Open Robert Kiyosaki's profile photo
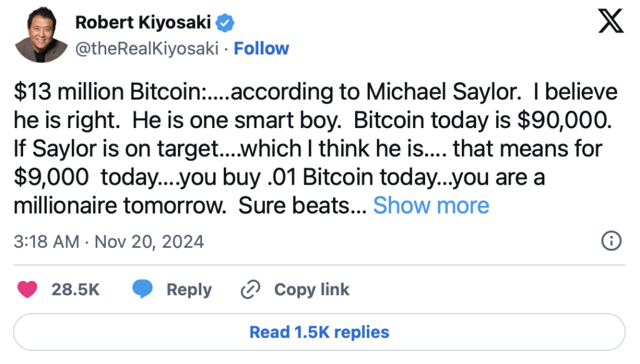Screen dimensions: 640x364 pyautogui.click(x=39, y=36)
